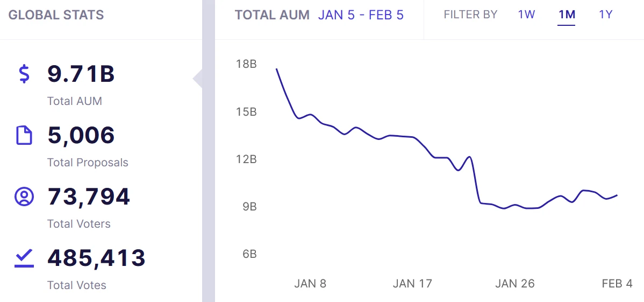Click the JAN 17 axis label
The height and width of the screenshot is (302, 644).
point(412,284)
